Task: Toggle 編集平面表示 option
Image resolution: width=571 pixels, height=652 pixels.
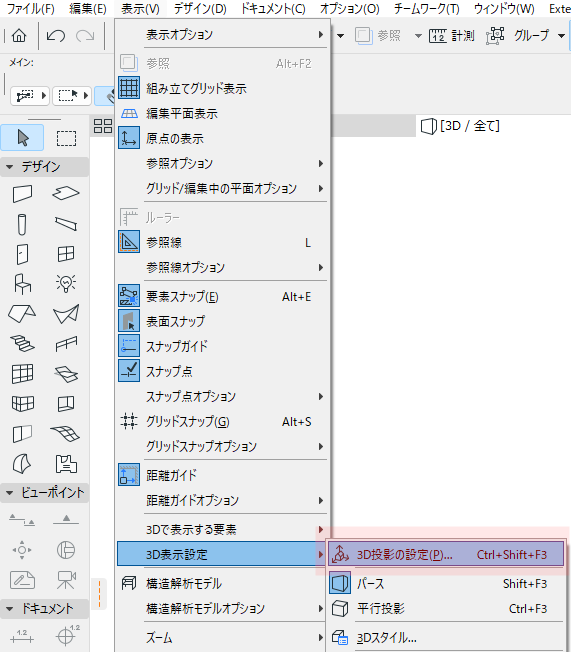Action: [223, 113]
